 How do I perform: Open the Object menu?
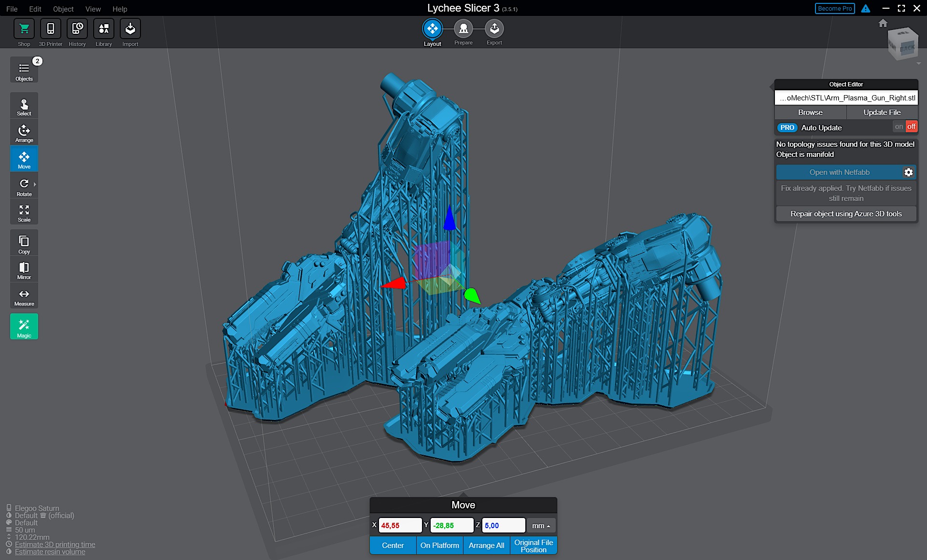point(63,9)
